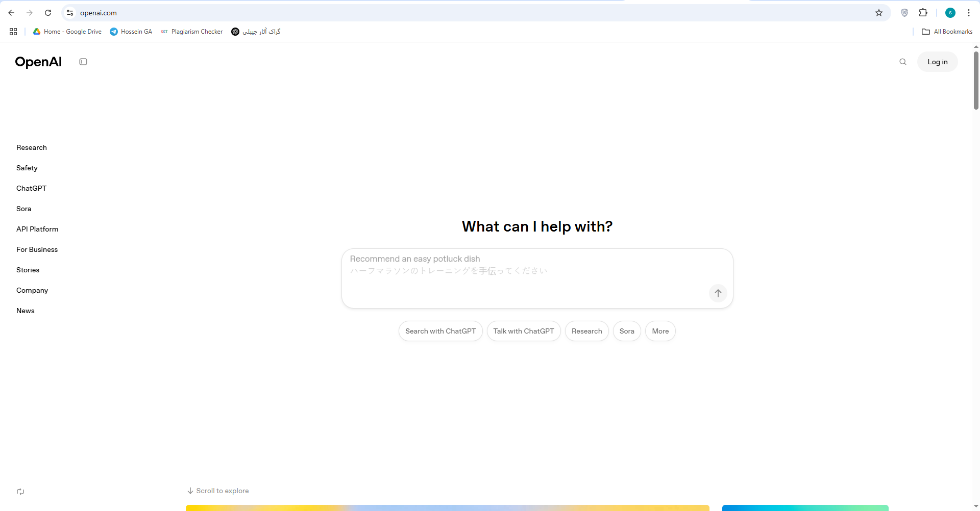Viewport: 980px width, 511px height.
Task: Bookmark this tab with the star icon
Action: [879, 13]
